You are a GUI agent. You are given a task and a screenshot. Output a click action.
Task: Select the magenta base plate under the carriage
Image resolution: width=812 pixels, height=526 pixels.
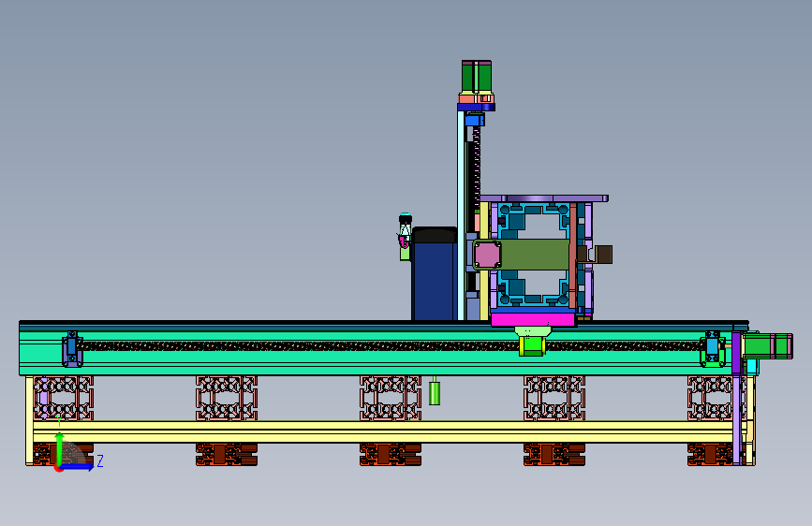[x=533, y=319]
